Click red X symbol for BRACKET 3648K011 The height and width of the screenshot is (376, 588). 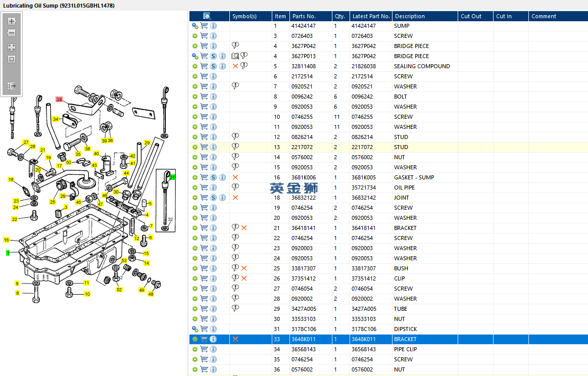pos(235,339)
